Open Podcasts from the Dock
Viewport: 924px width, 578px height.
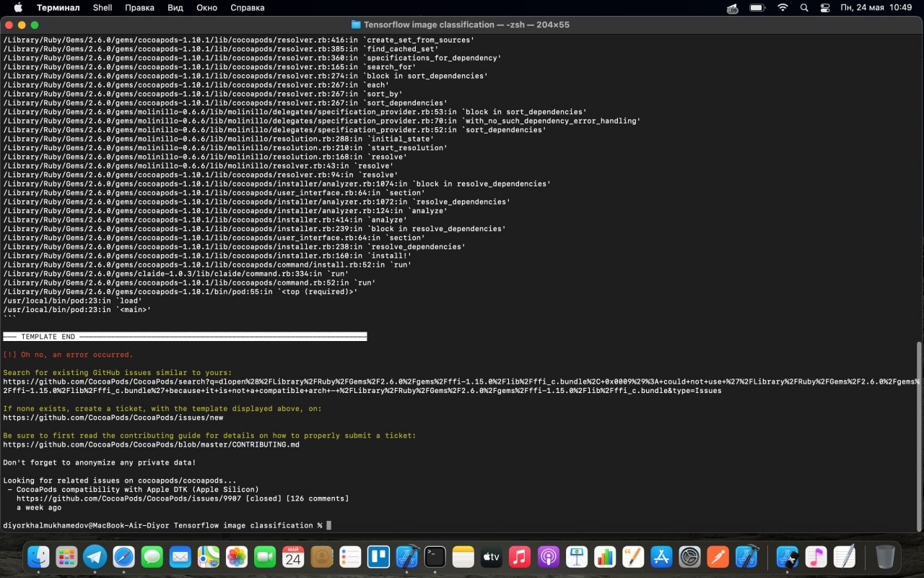pyautogui.click(x=549, y=556)
